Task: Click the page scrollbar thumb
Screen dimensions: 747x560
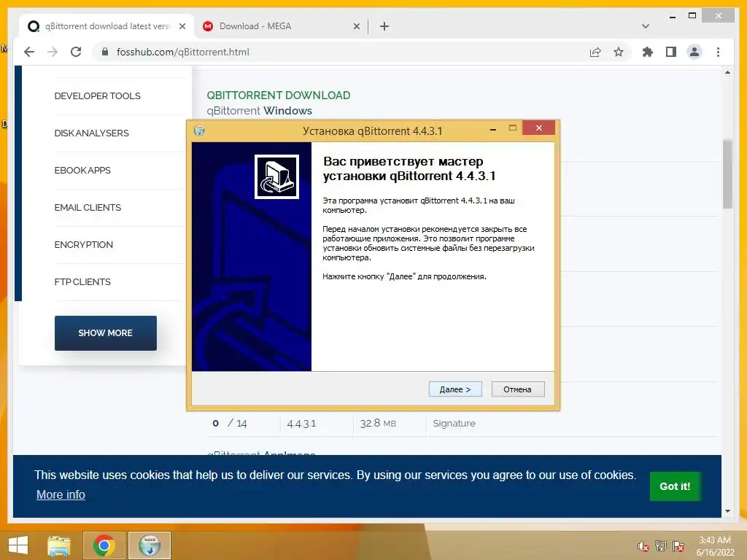Action: pos(727,174)
